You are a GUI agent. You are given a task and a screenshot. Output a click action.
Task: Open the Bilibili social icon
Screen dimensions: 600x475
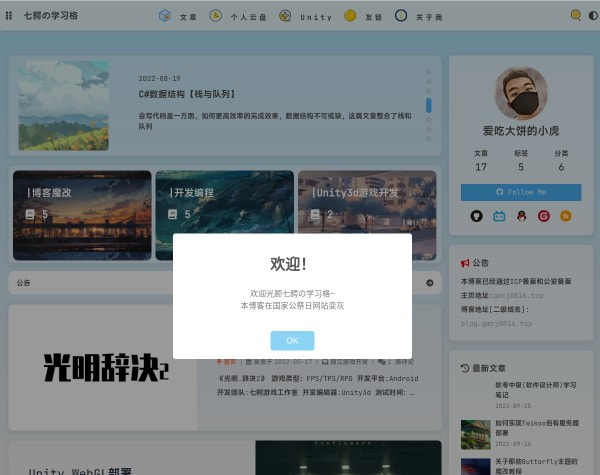pyautogui.click(x=498, y=216)
